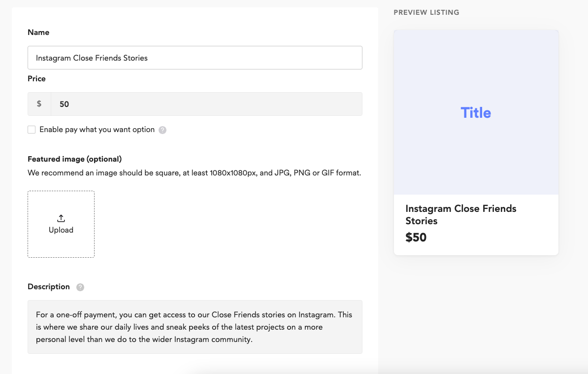
Task: Click 'Instagram Close Friends Stories' preview title
Action: click(461, 214)
